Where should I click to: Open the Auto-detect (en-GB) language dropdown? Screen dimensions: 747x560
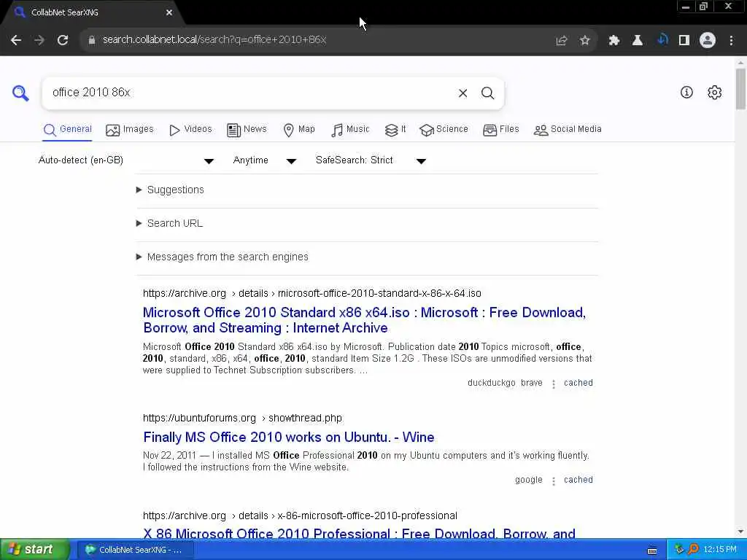[126, 160]
